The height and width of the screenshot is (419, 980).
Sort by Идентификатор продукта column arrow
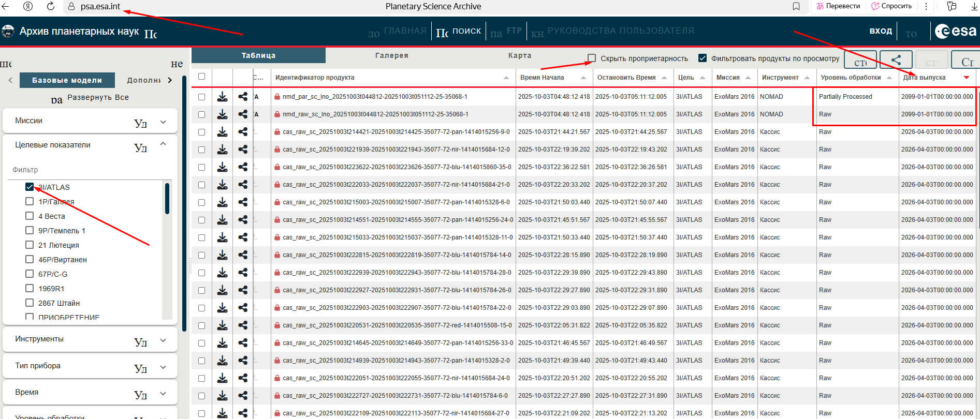click(506, 78)
